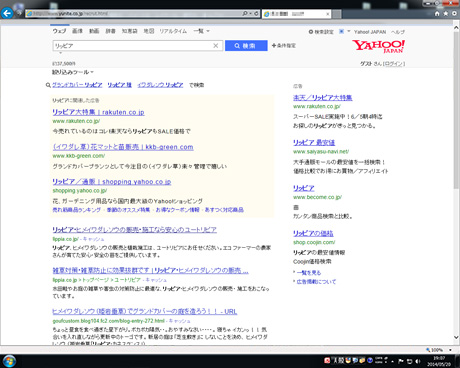This screenshot has width=460, height=368.
Task: Select the 動画 search tab
Action: pyautogui.click(x=94, y=31)
